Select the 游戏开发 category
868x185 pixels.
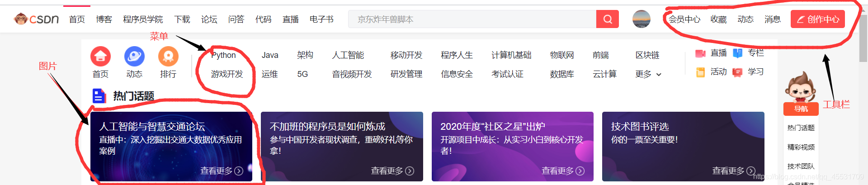tap(227, 74)
